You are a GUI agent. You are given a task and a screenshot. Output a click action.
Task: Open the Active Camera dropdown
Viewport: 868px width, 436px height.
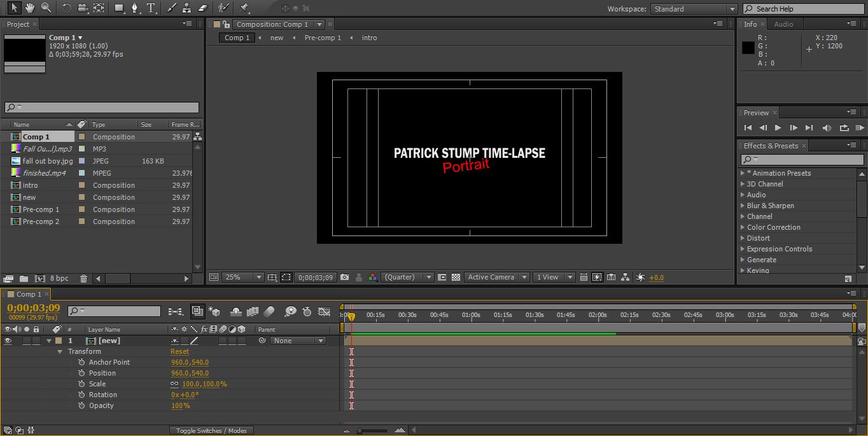coord(497,278)
